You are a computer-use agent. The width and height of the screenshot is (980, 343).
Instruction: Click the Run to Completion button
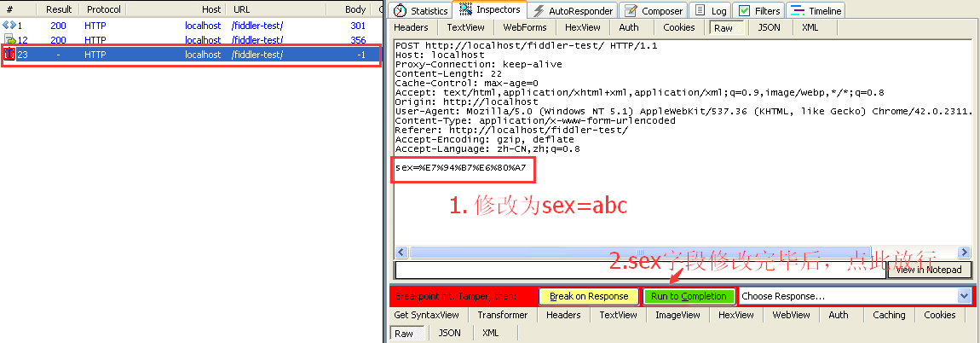(689, 296)
